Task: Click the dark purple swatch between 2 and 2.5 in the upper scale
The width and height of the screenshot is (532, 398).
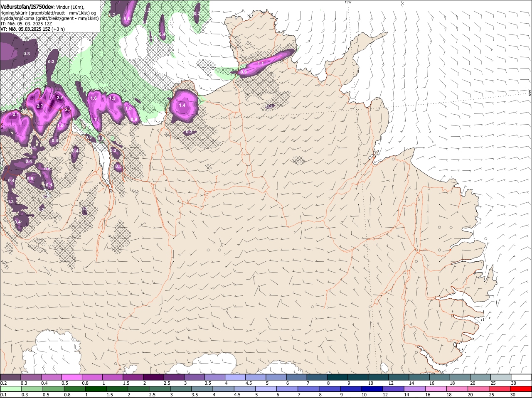Action: pyautogui.click(x=153, y=377)
